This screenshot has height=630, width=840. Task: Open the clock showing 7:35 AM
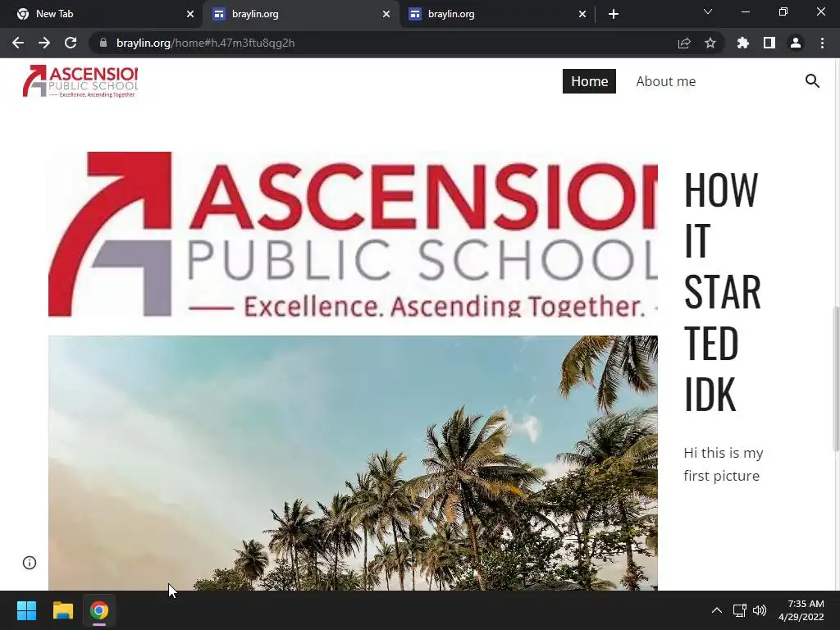(801, 610)
